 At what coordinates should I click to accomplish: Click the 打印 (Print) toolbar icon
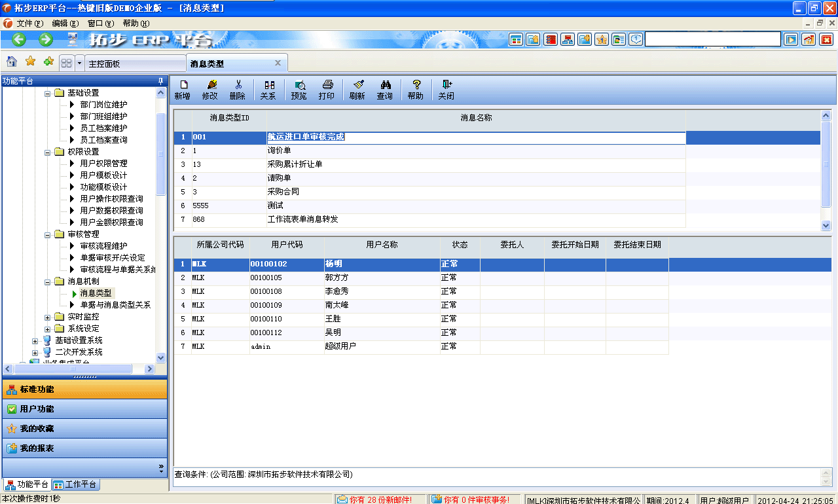pos(326,90)
